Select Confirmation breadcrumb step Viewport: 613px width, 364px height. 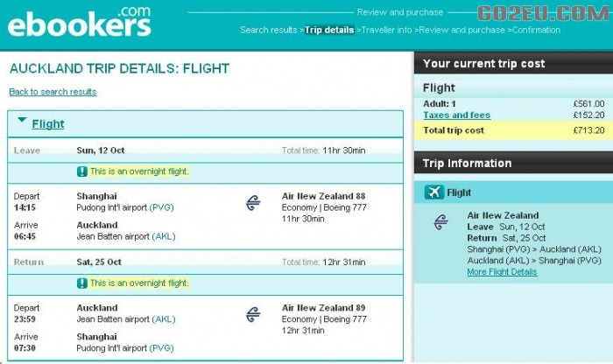pyautogui.click(x=536, y=30)
